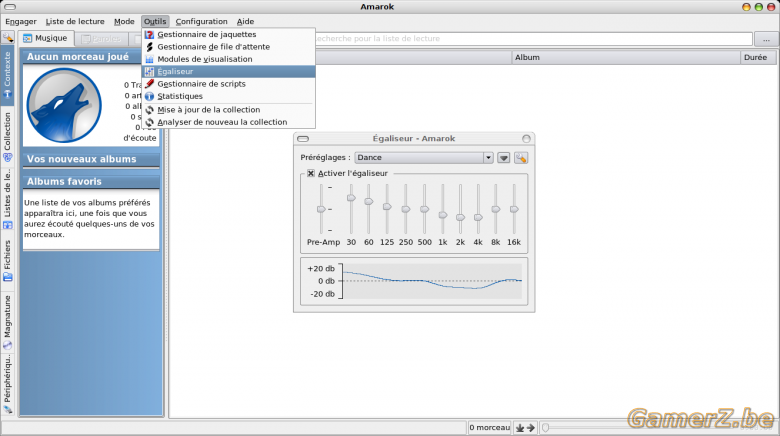Click the 1k band slider

(443, 209)
